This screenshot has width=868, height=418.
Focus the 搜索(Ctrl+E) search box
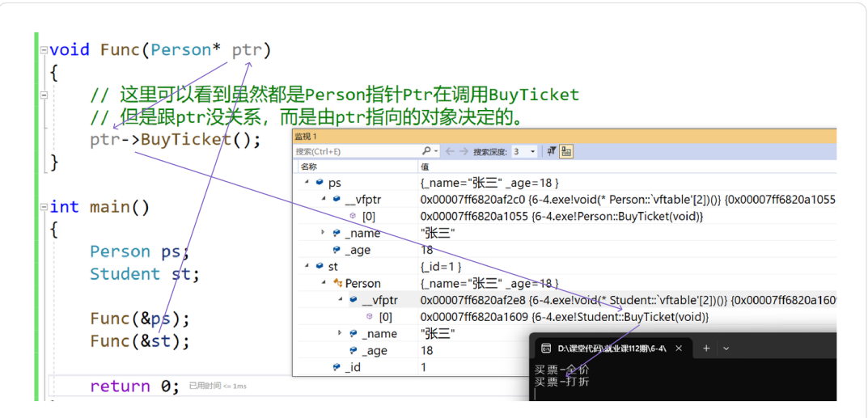coord(357,151)
